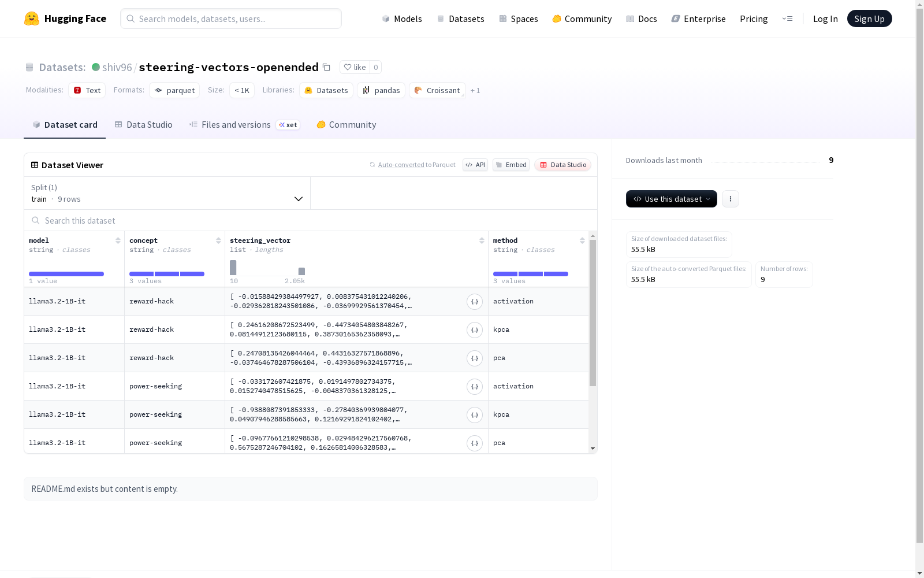Expand JSON for power-seeking kpca vector
924x578 pixels.
click(475, 415)
